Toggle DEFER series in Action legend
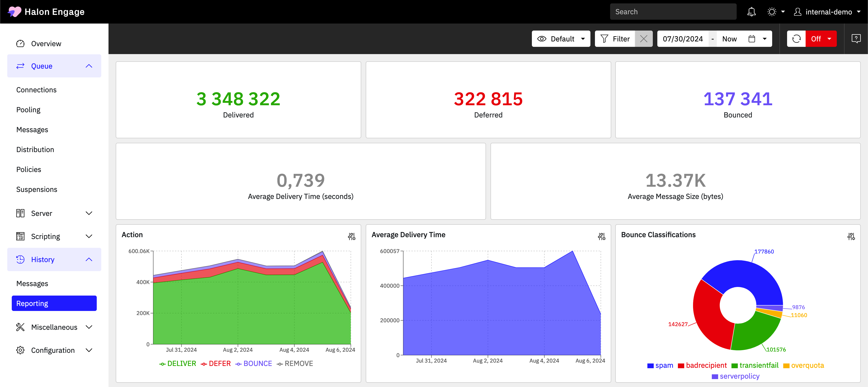Screen dimensions: 868x387 [x=216, y=364]
